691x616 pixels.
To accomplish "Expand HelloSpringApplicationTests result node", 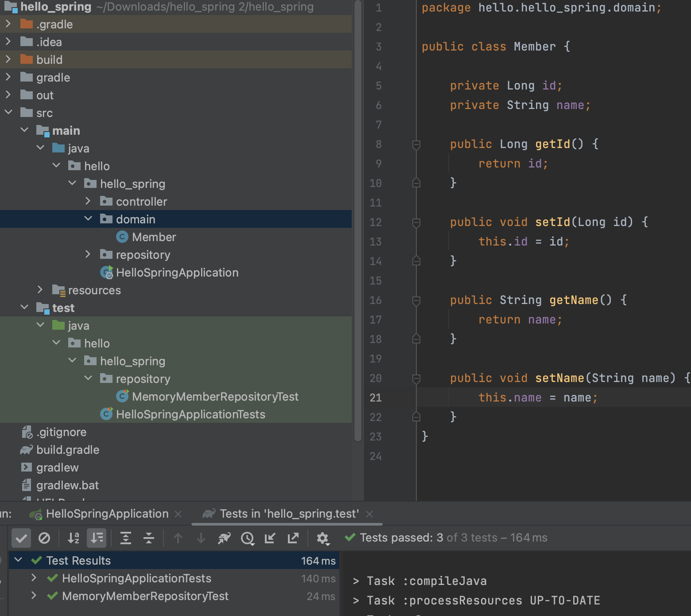I will point(34,578).
